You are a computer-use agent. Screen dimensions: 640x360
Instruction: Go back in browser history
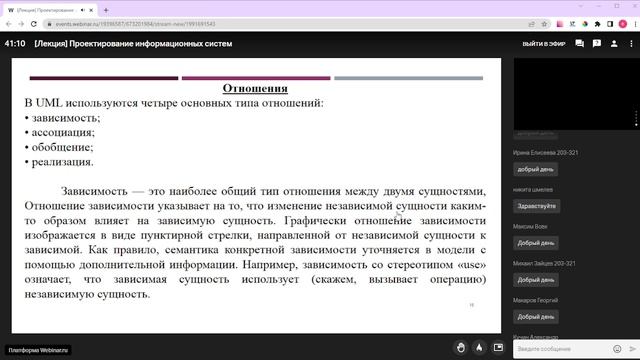click(x=9, y=24)
